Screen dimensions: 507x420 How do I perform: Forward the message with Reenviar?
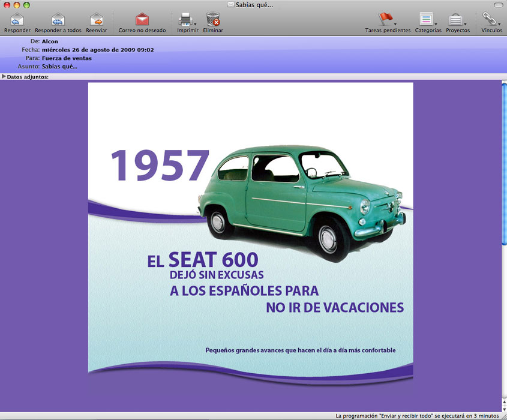(97, 19)
